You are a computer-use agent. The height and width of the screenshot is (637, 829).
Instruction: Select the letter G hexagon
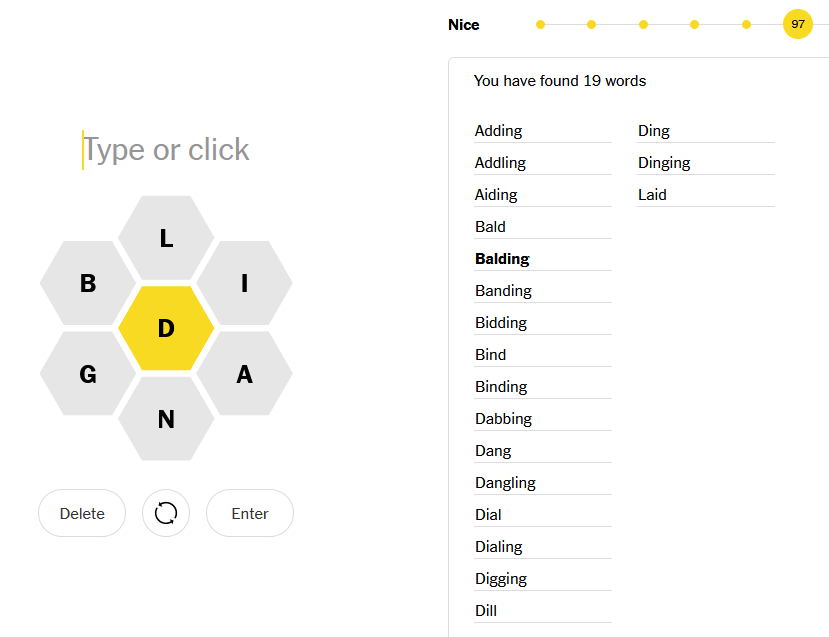88,374
